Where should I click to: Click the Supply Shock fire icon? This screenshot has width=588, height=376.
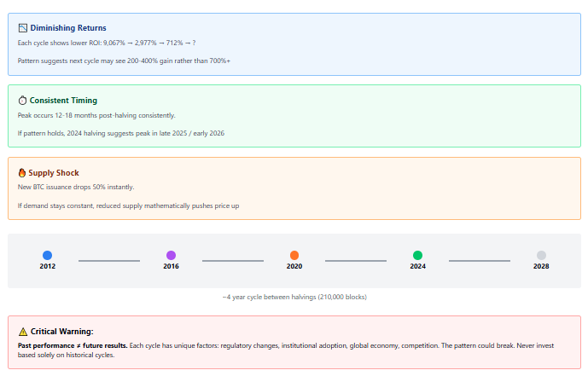22,173
